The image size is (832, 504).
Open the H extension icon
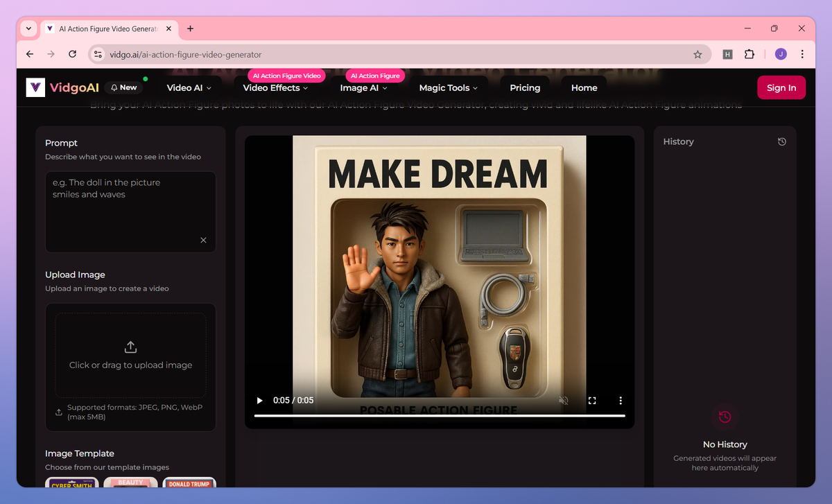[x=727, y=54]
